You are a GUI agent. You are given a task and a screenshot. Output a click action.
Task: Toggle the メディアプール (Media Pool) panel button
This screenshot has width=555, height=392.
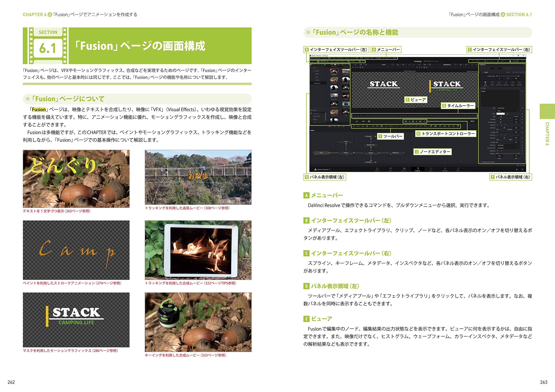click(323, 61)
